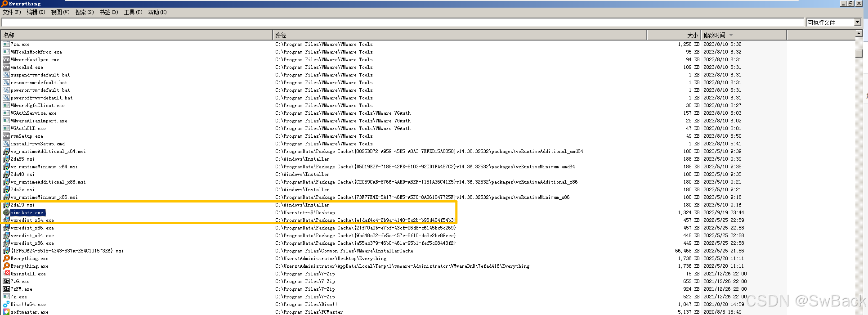The width and height of the screenshot is (868, 315).
Task: Click the suspend-vm-default.bat icon
Action: tap(6, 75)
